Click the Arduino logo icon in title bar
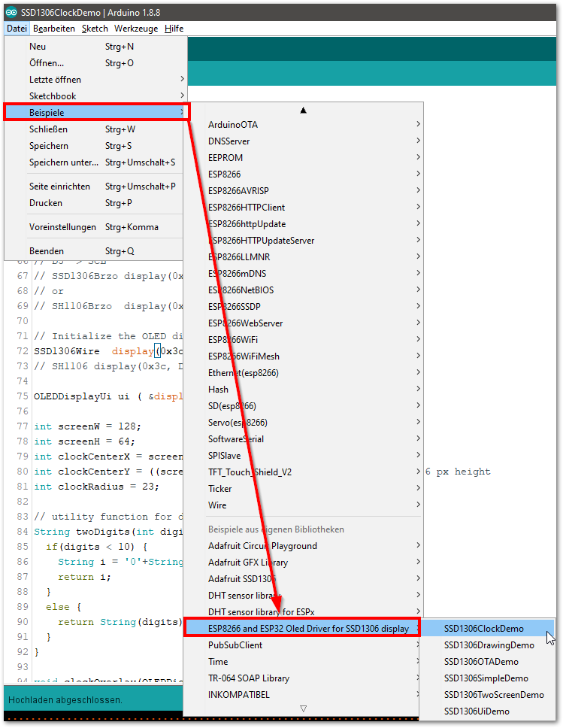The height and width of the screenshot is (728, 563). pyautogui.click(x=11, y=11)
